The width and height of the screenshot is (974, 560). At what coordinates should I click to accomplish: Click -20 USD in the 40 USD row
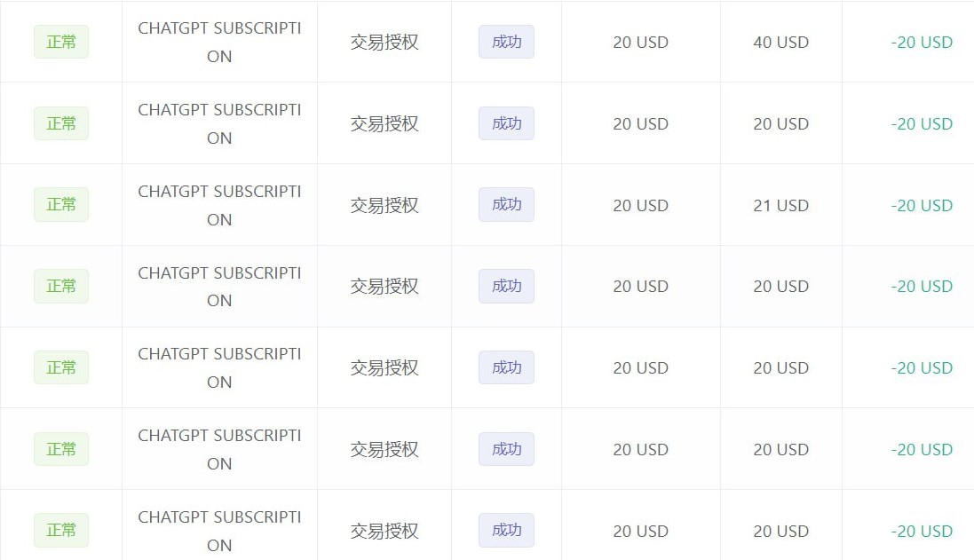[922, 42]
